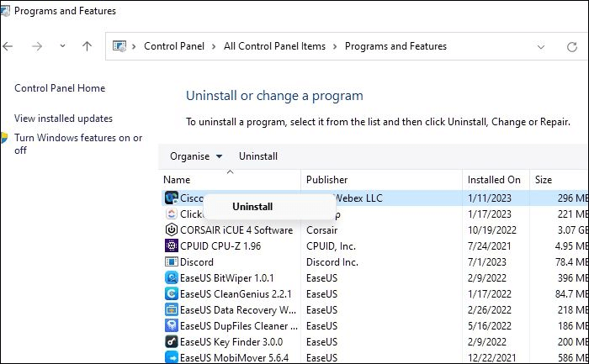Select All Control Panel Items breadcrumb
This screenshot has height=364, width=589.
[274, 46]
